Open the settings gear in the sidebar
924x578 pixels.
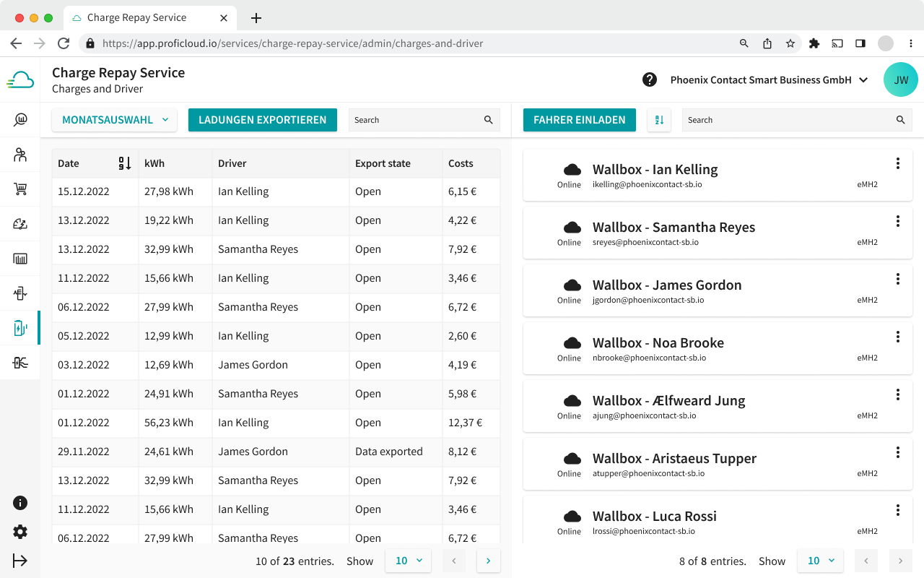pos(19,532)
